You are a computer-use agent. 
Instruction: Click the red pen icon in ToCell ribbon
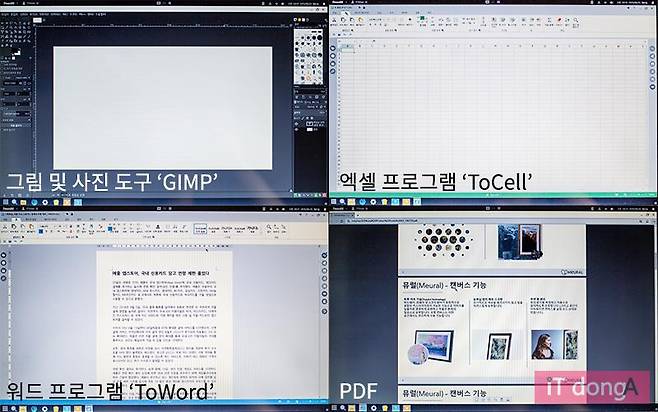coord(559,20)
